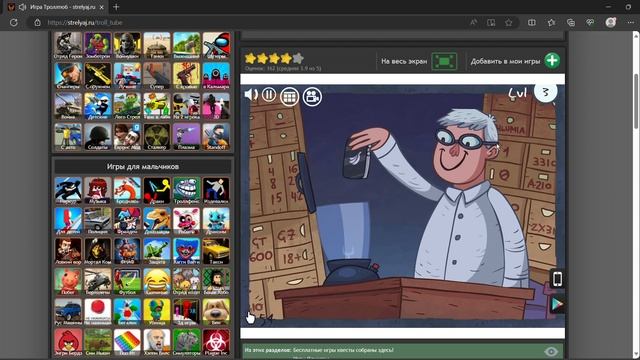Rate the game with the fifth star
This screenshot has width=640, height=360.
[298, 58]
